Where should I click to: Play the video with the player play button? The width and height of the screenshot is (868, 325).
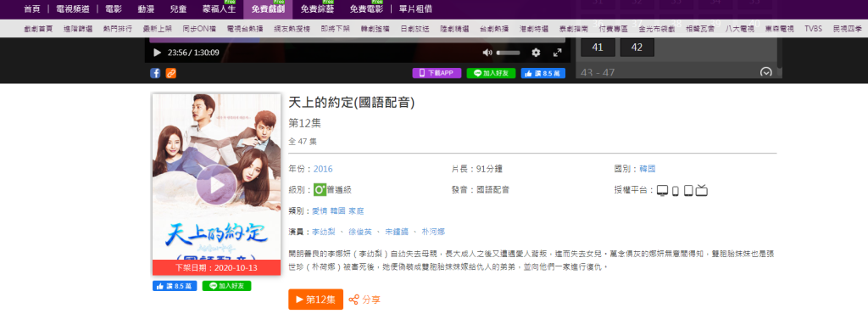[x=157, y=53]
